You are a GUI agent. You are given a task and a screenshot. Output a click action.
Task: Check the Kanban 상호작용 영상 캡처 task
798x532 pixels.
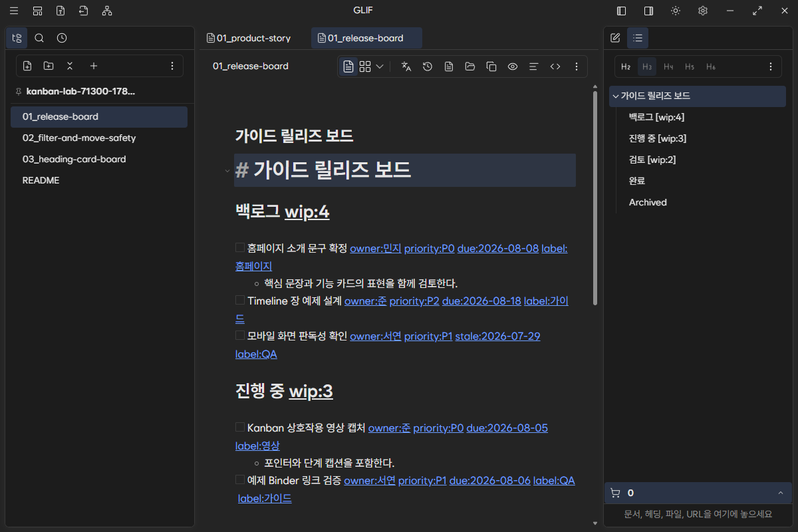pyautogui.click(x=240, y=427)
